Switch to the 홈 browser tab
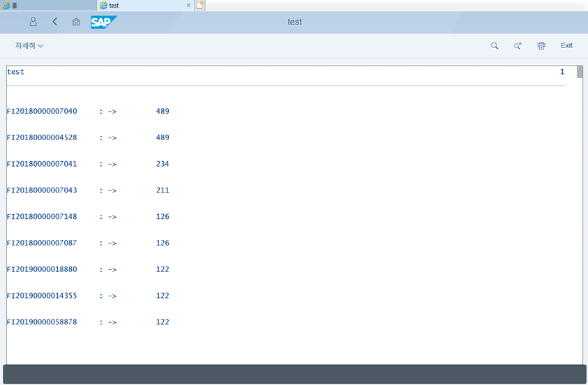This screenshot has height=385, width=588. click(48, 6)
